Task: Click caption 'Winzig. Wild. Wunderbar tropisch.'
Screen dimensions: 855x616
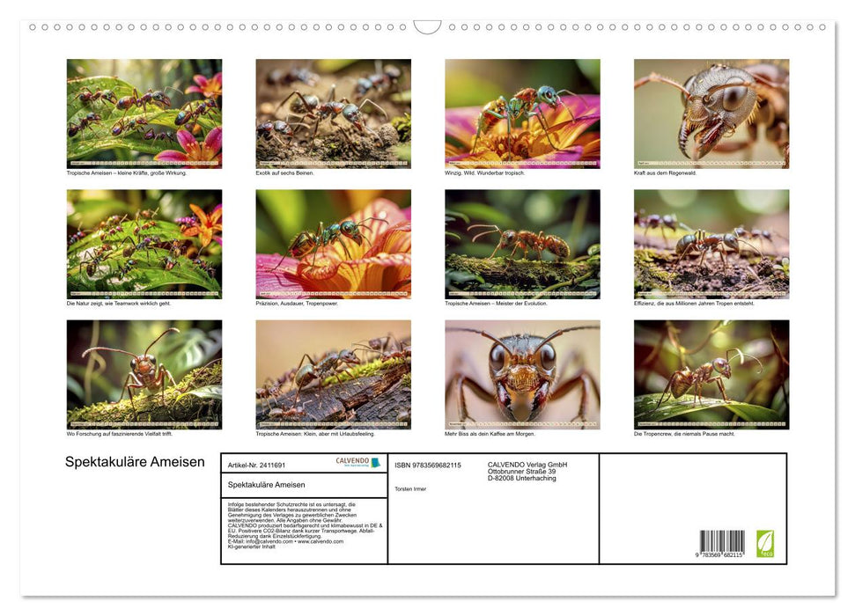Action: click(x=485, y=172)
